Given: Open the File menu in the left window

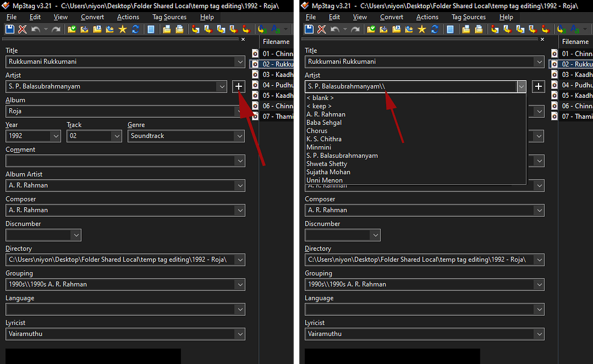Looking at the screenshot, I should 12,17.
